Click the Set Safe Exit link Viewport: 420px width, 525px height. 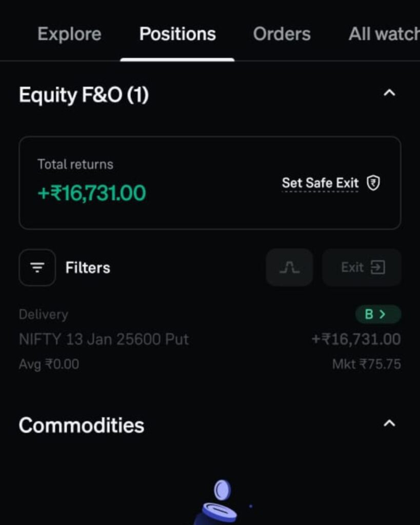pos(320,183)
